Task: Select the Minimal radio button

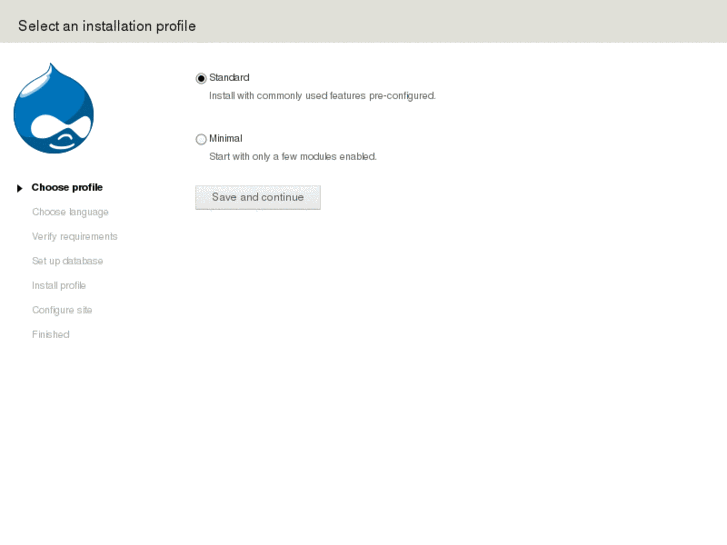Action: point(201,139)
